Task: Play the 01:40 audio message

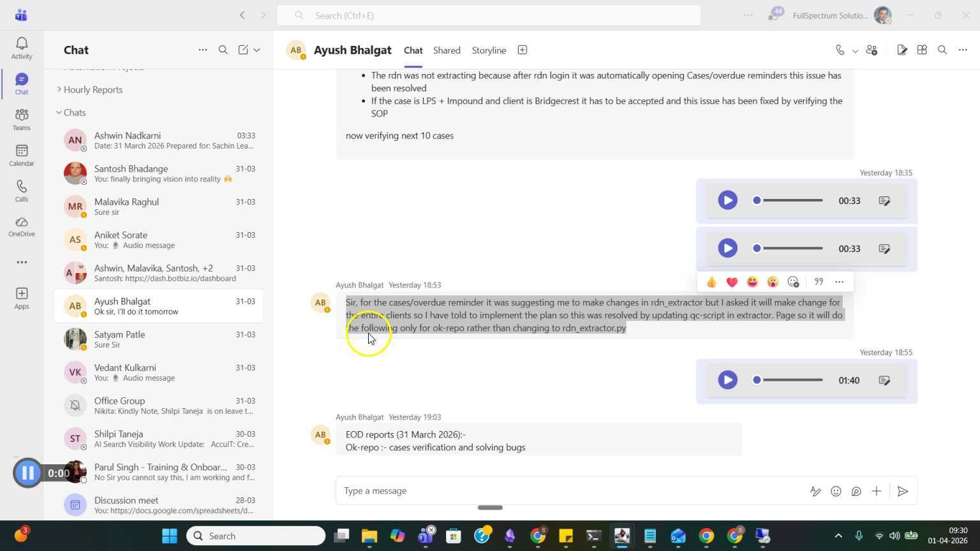Action: [x=727, y=380]
